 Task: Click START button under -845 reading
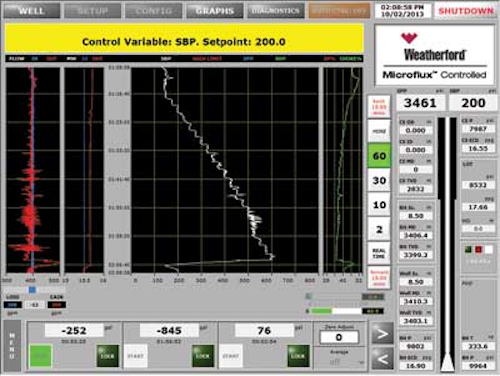136,356
